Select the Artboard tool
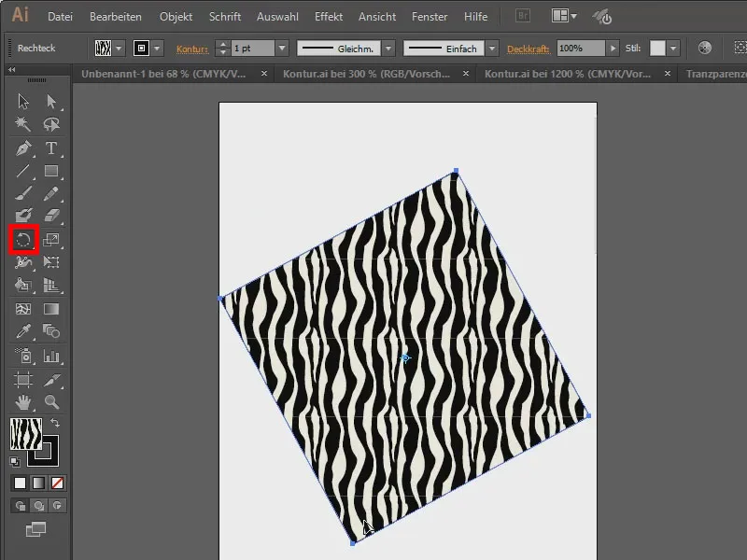 click(x=22, y=380)
